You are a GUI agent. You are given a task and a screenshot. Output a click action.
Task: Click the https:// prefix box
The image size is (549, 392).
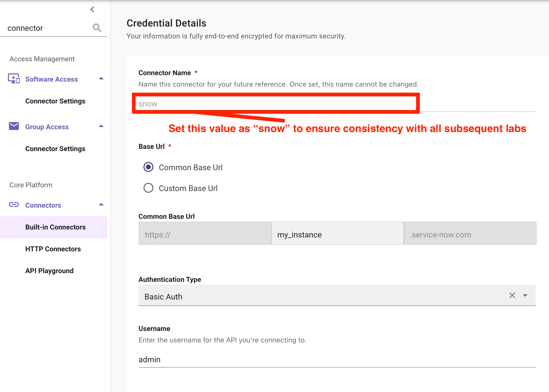point(205,233)
